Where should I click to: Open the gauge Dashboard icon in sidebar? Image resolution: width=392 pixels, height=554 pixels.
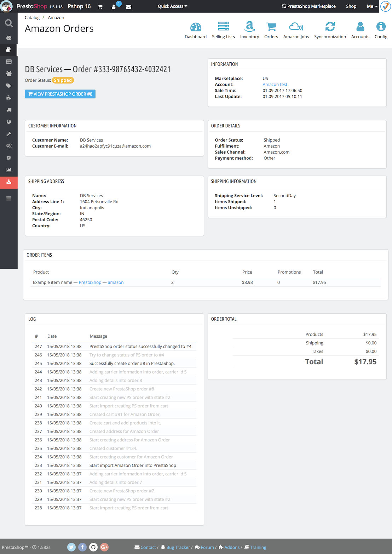pos(9,38)
